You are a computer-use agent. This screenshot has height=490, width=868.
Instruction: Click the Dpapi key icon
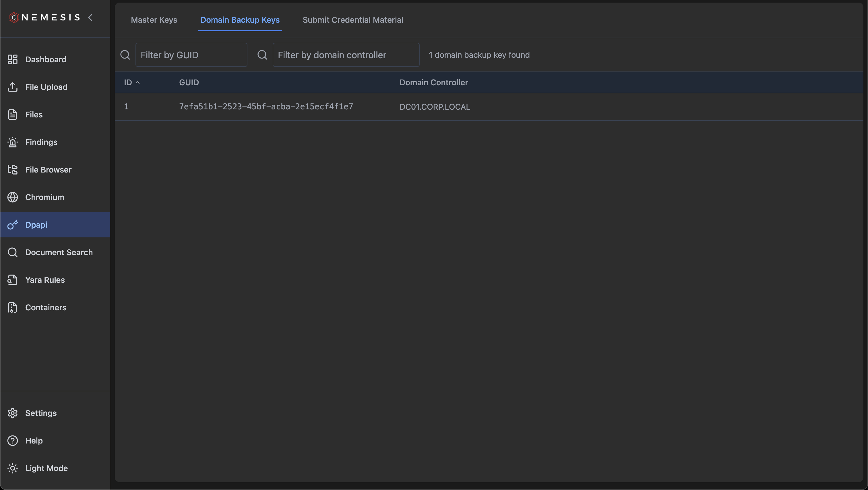coord(12,224)
